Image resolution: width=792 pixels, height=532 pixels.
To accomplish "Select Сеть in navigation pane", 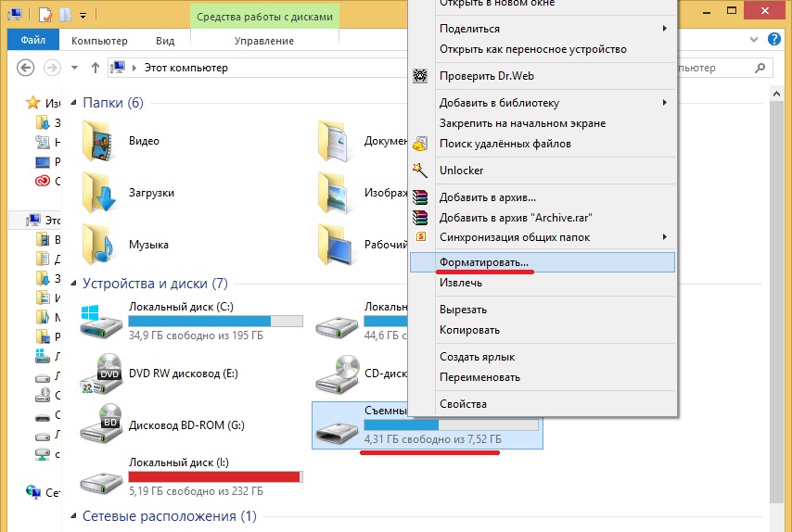I will point(43,492).
